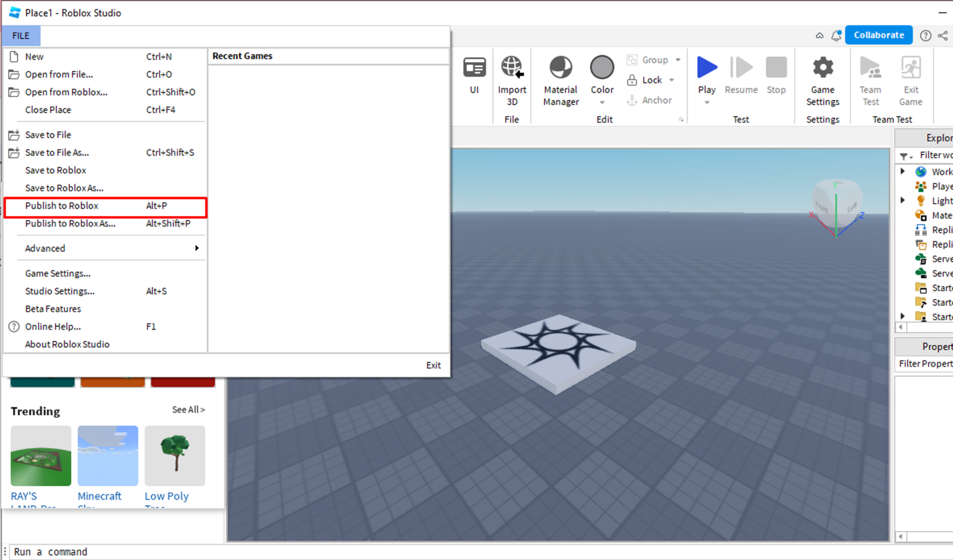Choose Publish to Roblox As...
The height and width of the screenshot is (560, 953).
click(105, 223)
